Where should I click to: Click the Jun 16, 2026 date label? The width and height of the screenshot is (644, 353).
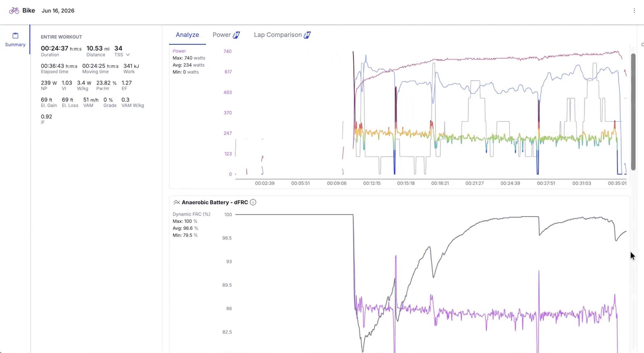[58, 11]
